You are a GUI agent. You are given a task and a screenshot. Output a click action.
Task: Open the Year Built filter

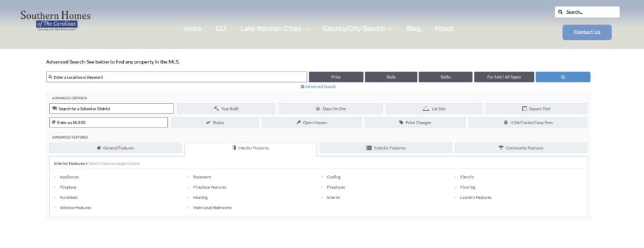point(226,109)
